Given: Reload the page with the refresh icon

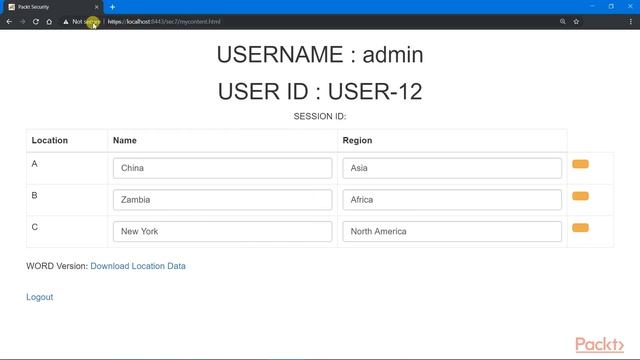Looking at the screenshot, I should coord(36,22).
